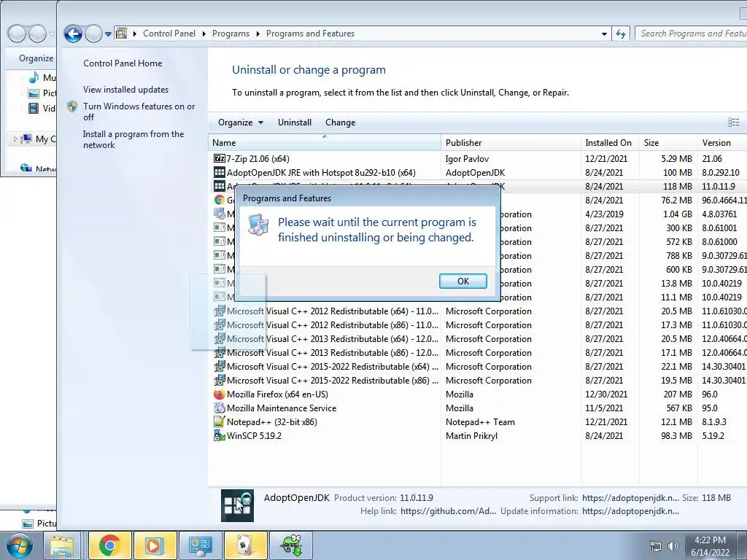The image size is (747, 560).
Task: Select Mozilla Maintenance Service entry
Action: 281,408
